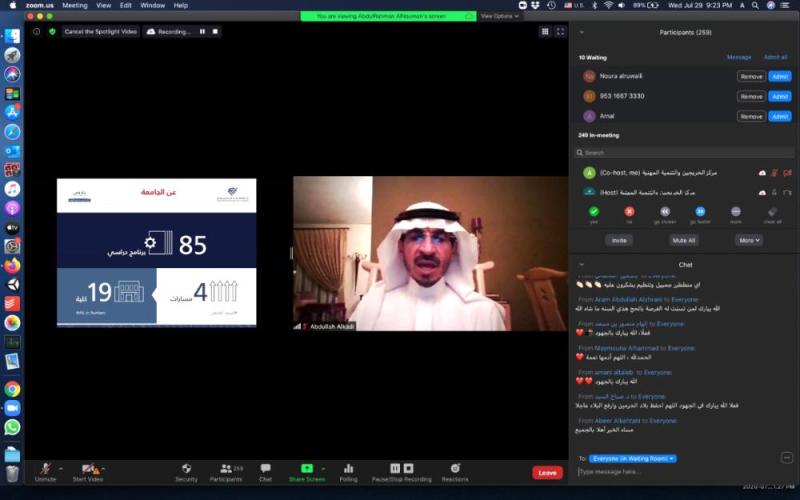Click the more feedback icon
The height and width of the screenshot is (500, 800).
[736, 212]
